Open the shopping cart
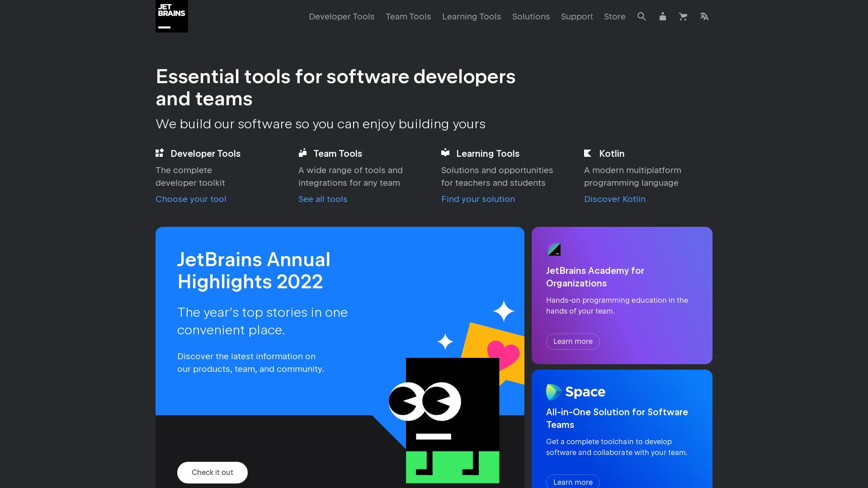This screenshot has width=868, height=488. pos(683,16)
